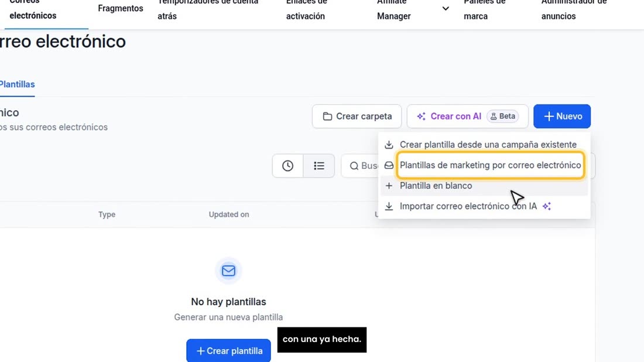Click the Crear con AI button

(467, 117)
